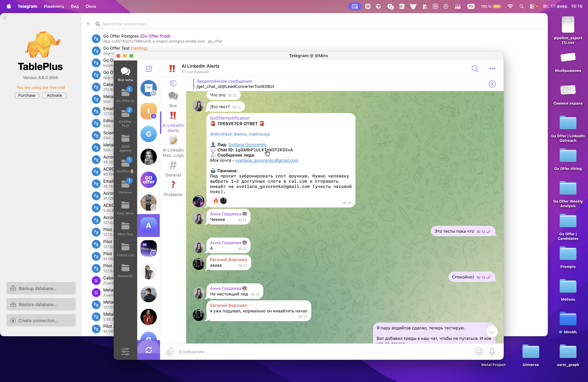The height and width of the screenshot is (382, 588).
Task: Toggle the topics sidebar panel icon
Action: tap(173, 83)
